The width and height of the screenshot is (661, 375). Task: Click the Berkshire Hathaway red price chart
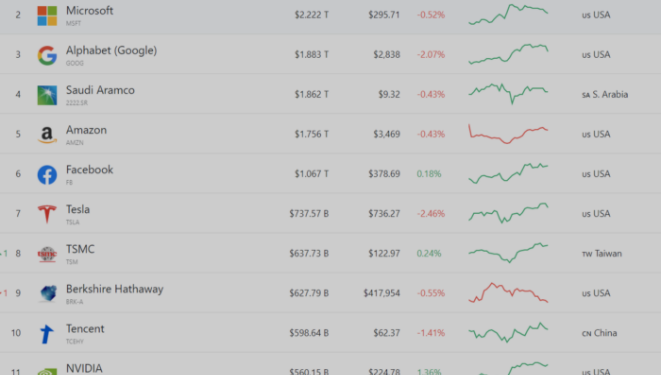tap(508, 293)
